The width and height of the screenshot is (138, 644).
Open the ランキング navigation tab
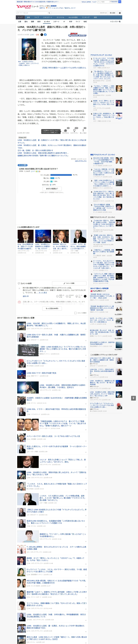coord(86,17)
